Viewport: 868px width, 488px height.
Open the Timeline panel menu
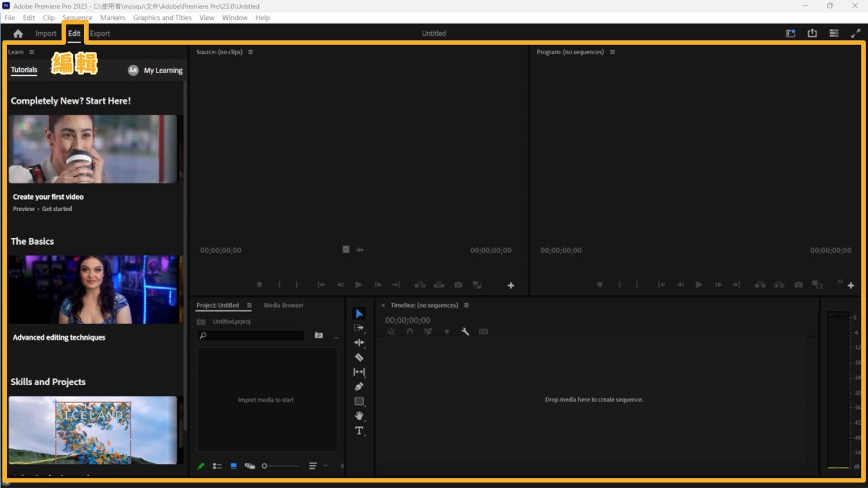(x=466, y=305)
